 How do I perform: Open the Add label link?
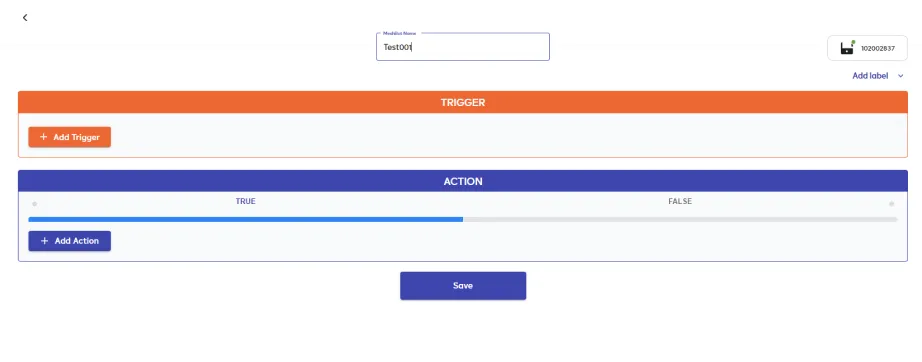870,76
